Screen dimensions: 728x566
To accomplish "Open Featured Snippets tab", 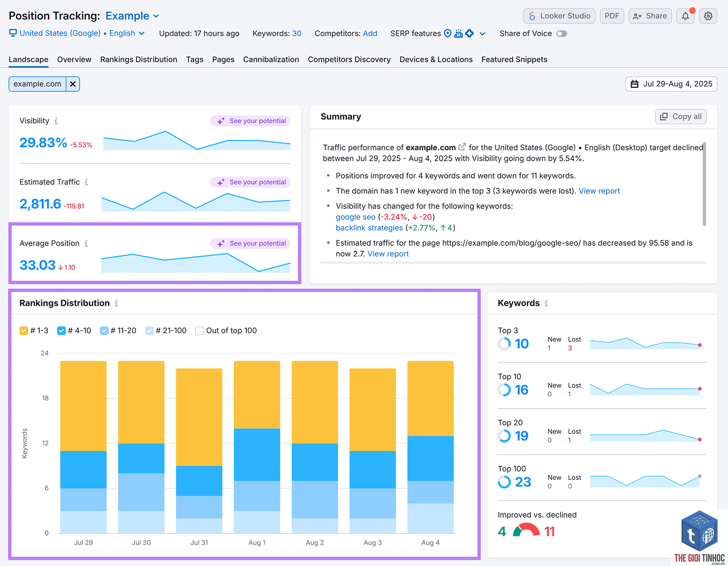I will tap(514, 60).
